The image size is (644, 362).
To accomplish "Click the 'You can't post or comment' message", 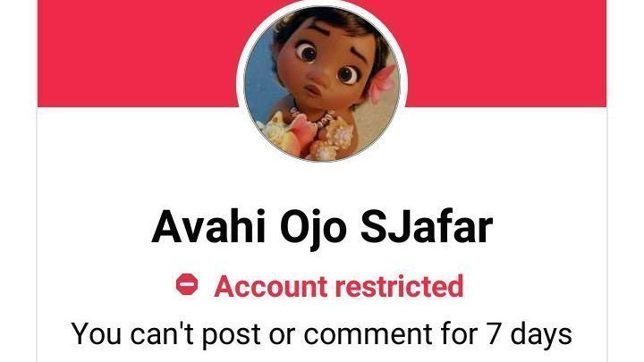I will pos(322,334).
